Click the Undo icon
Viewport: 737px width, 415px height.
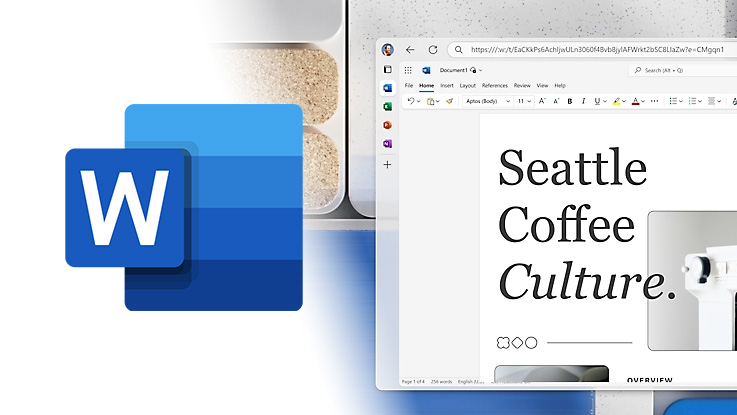[411, 101]
